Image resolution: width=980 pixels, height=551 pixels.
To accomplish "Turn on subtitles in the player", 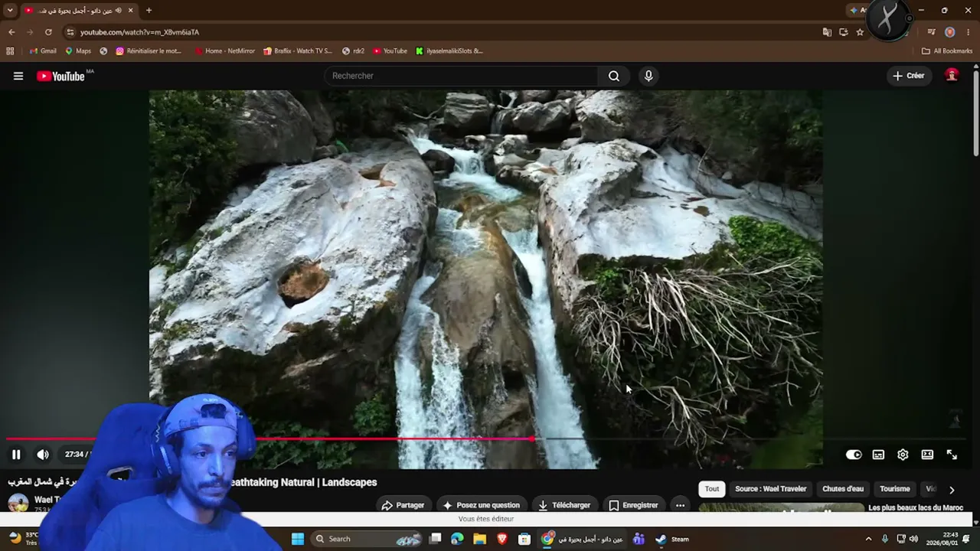I will 878,455.
